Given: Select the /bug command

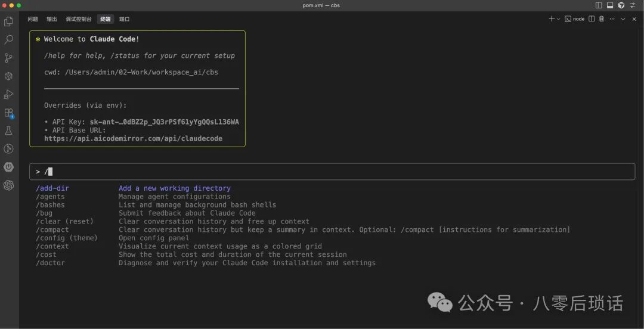Looking at the screenshot, I should (44, 213).
